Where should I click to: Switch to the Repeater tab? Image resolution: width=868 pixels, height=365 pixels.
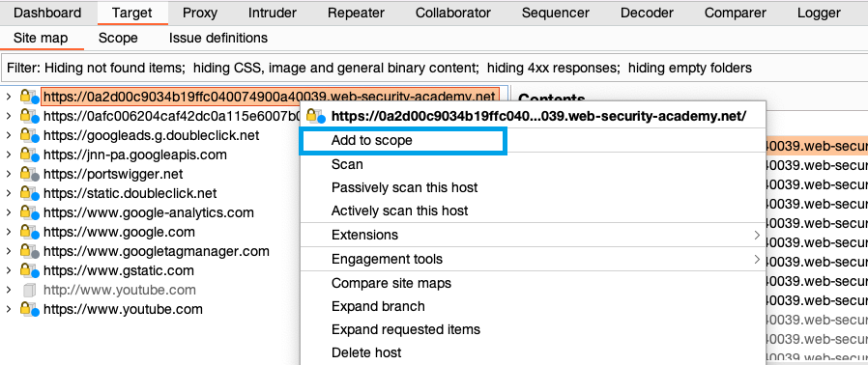356,13
